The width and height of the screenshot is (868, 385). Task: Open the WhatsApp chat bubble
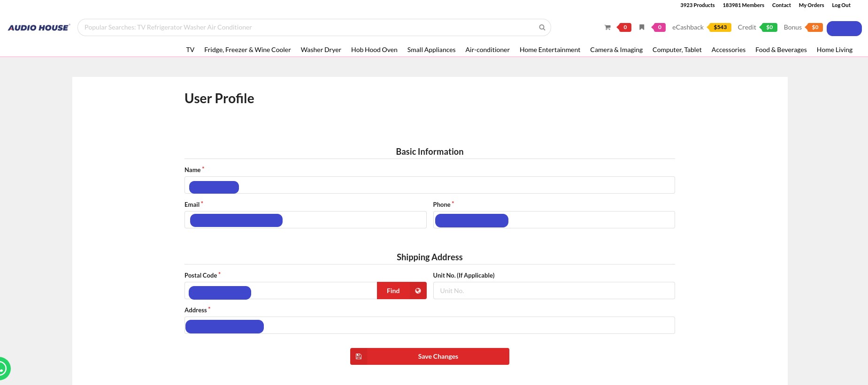click(x=4, y=369)
